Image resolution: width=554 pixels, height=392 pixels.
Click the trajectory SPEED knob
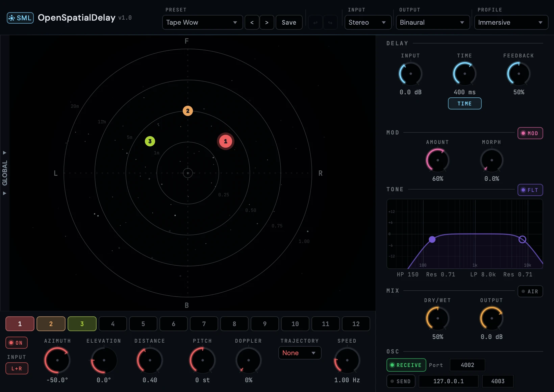(x=347, y=360)
